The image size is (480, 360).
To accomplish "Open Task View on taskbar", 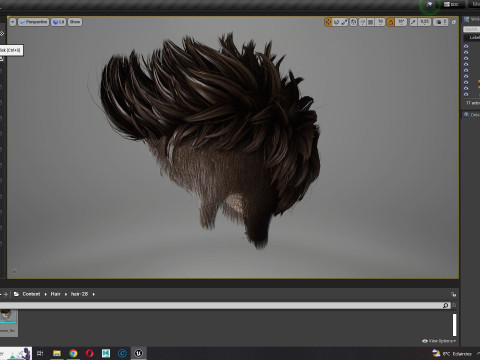I will [40, 353].
